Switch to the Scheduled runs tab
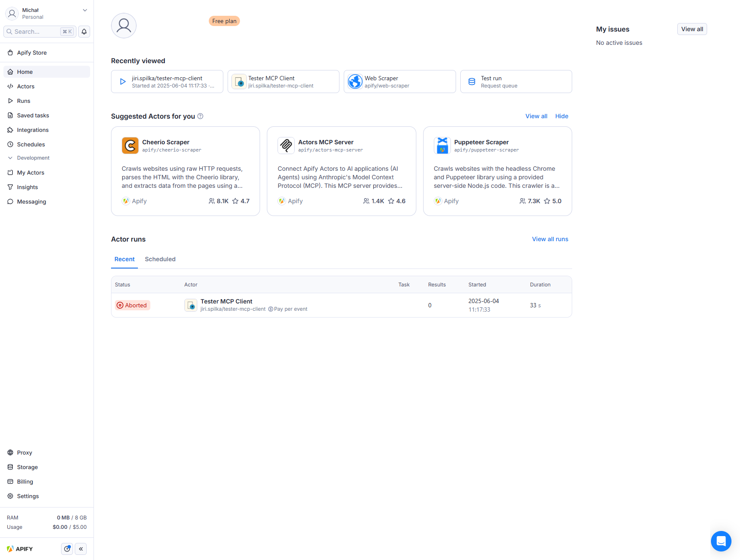Image resolution: width=740 pixels, height=560 pixels. 160,259
